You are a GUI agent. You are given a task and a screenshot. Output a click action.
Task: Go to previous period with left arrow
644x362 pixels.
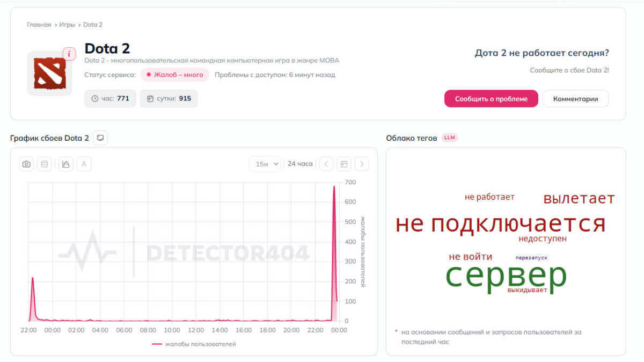pos(326,164)
